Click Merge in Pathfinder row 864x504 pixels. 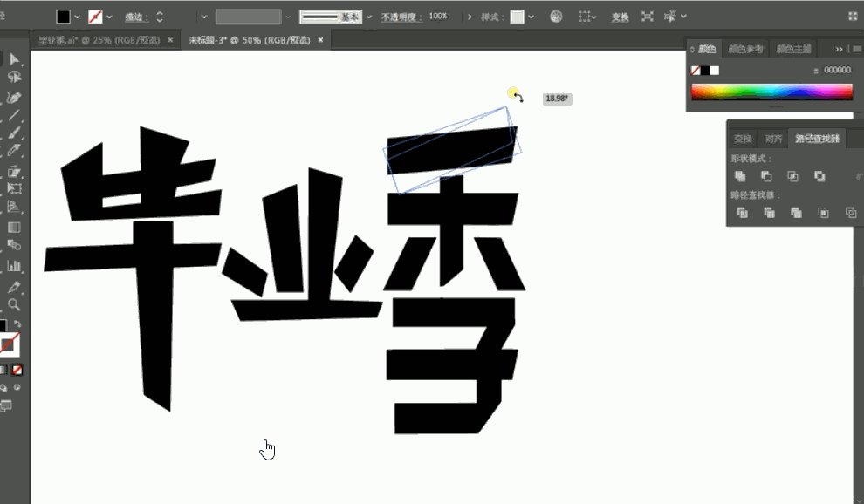pyautogui.click(x=796, y=213)
